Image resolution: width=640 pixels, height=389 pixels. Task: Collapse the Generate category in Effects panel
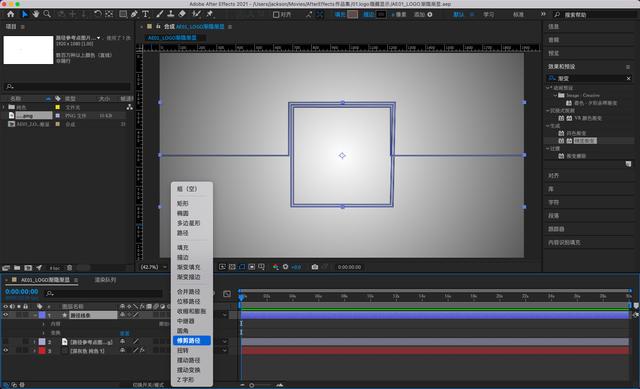(x=548, y=126)
